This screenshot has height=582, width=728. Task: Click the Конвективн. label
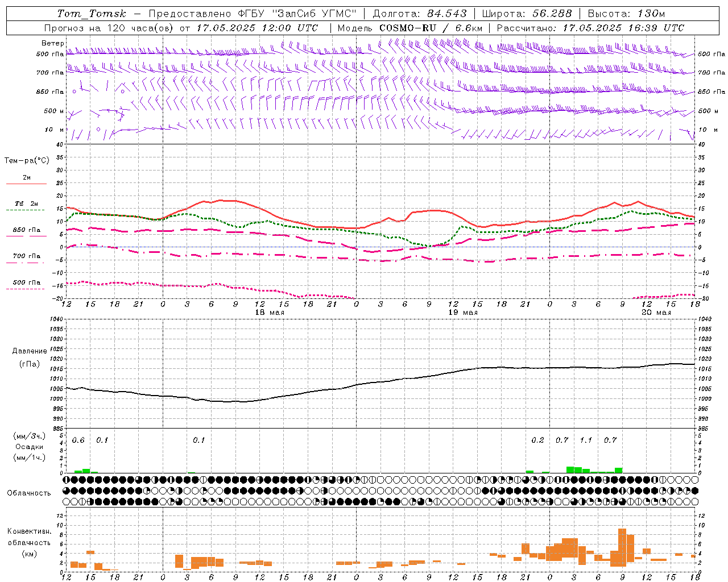pos(30,531)
